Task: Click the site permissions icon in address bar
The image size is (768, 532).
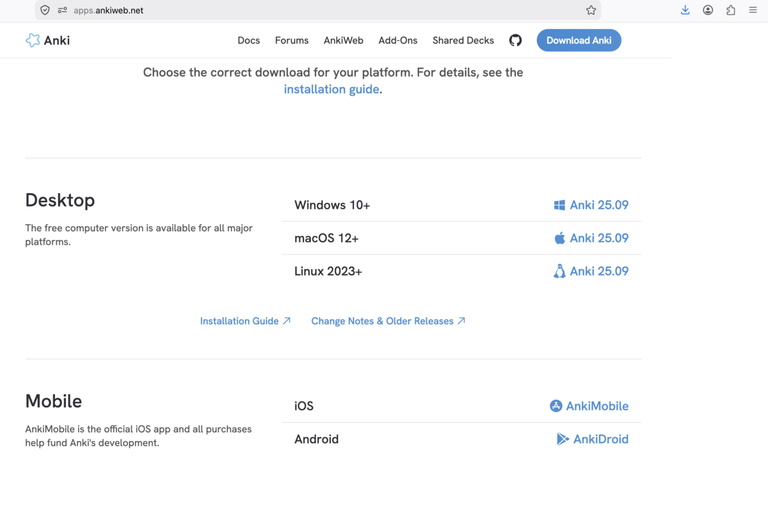Action: click(62, 10)
